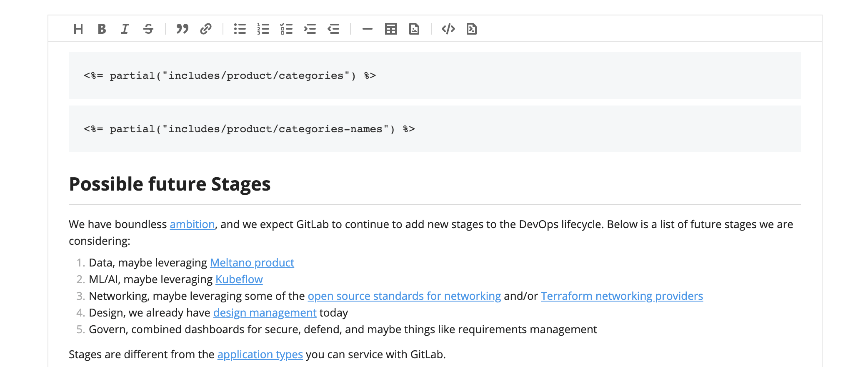Click the Heading toolbar icon
Image resolution: width=868 pixels, height=367 pixels.
(78, 29)
